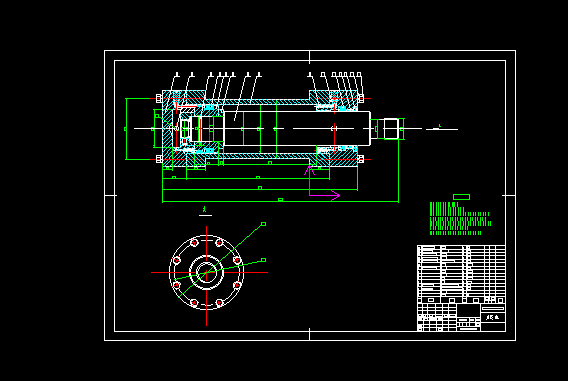Select the upper-right tie bolt nut of the cylinder
The image size is (568, 381).
361,99
